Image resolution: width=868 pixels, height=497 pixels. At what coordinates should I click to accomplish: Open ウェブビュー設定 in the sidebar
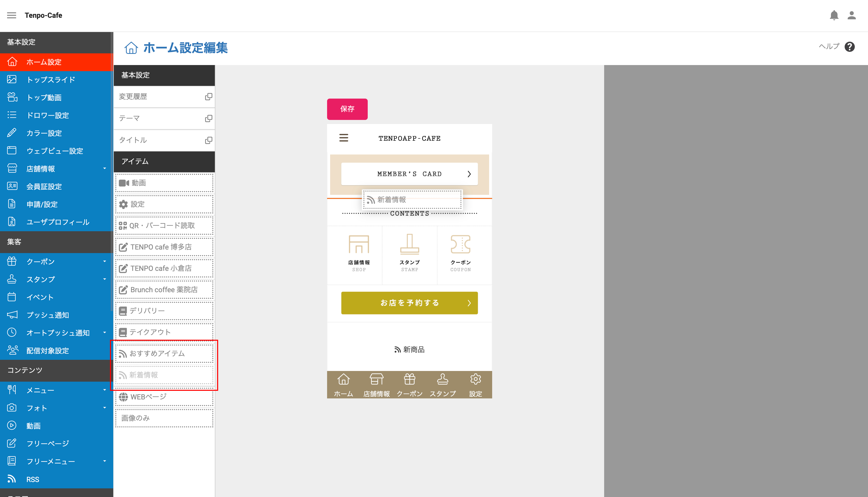(x=56, y=150)
